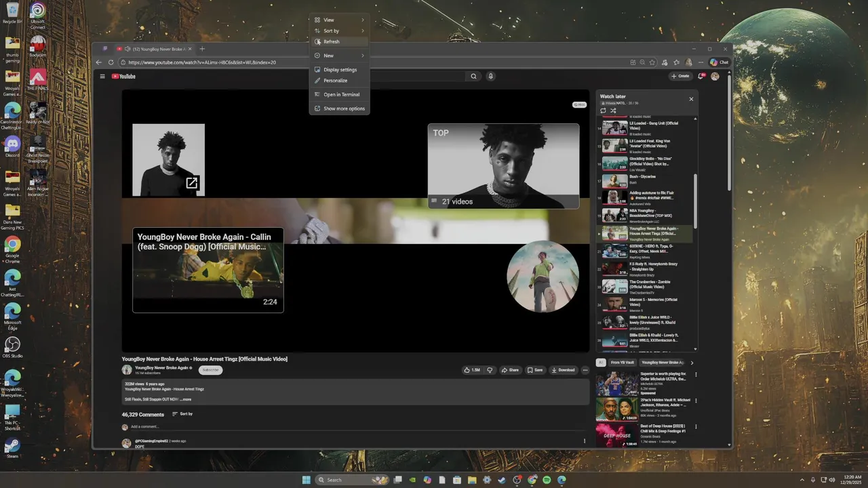Launch Ubisoft Connect from the desktop

[38, 15]
